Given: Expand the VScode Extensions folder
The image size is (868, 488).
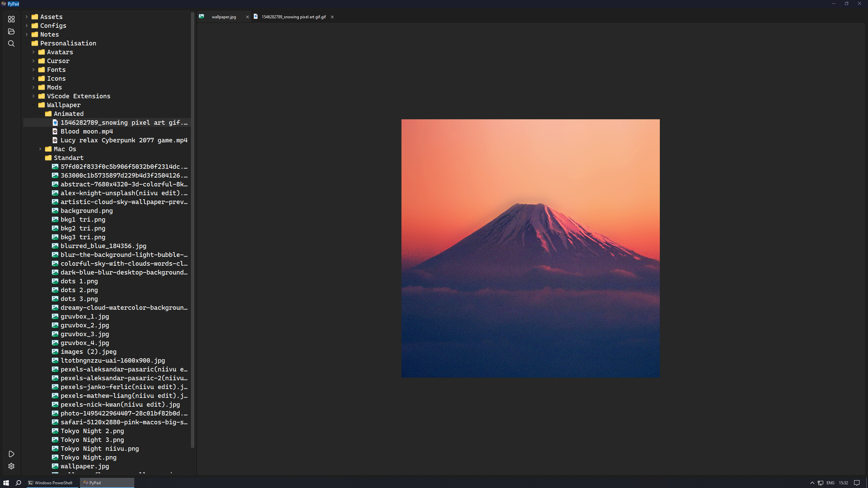Looking at the screenshot, I should [x=34, y=96].
